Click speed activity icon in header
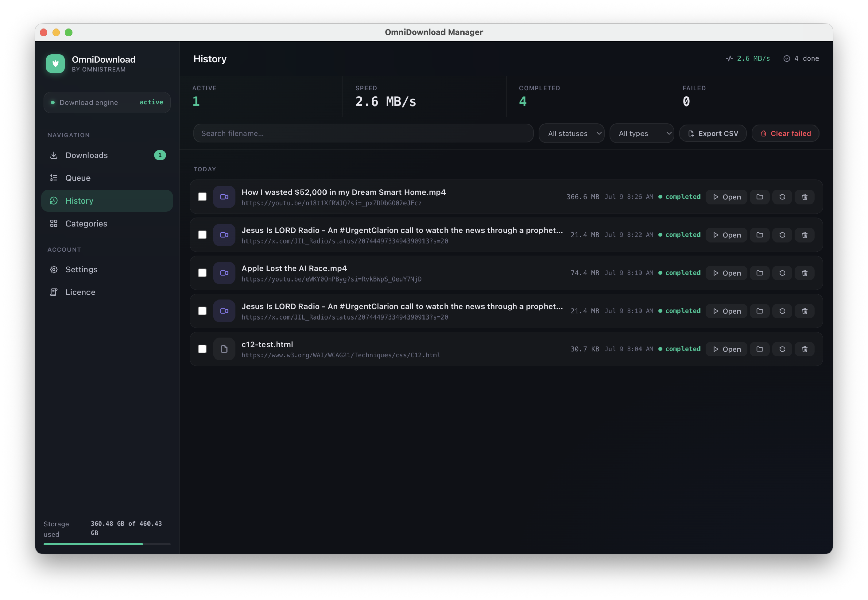 [729, 59]
